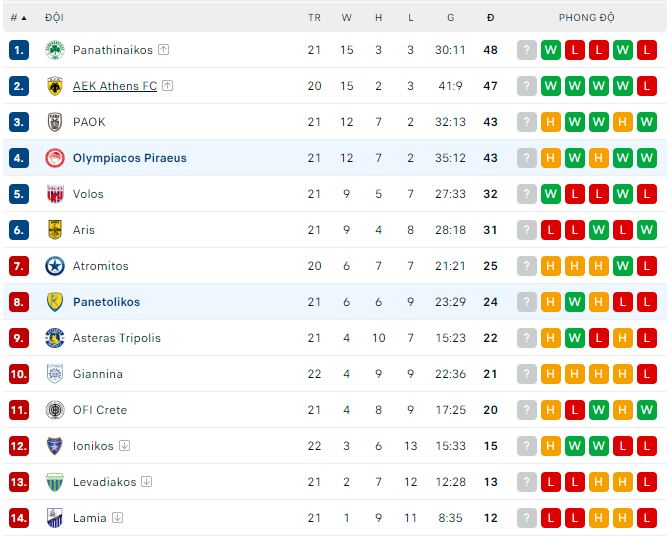Open the AEK Athens FC team link

[115, 86]
